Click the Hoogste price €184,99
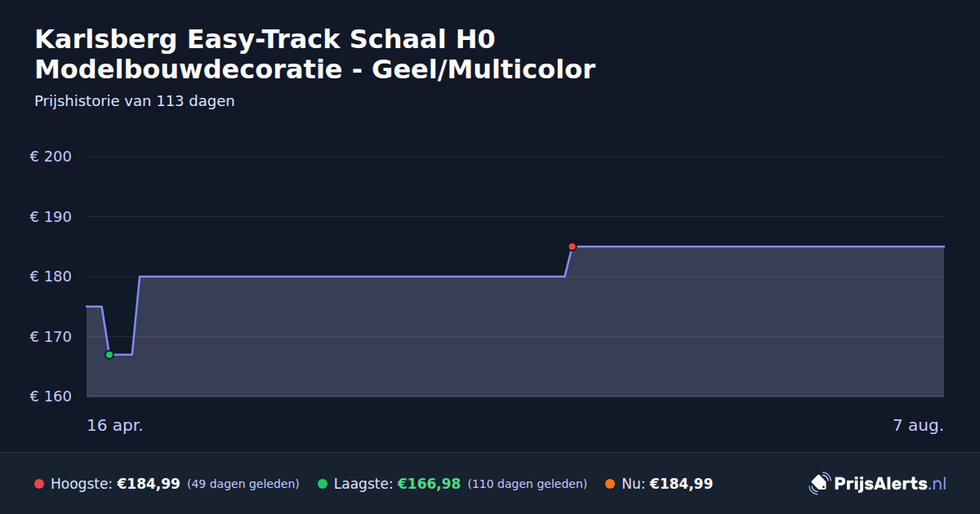This screenshot has width=980, height=514. [149, 484]
